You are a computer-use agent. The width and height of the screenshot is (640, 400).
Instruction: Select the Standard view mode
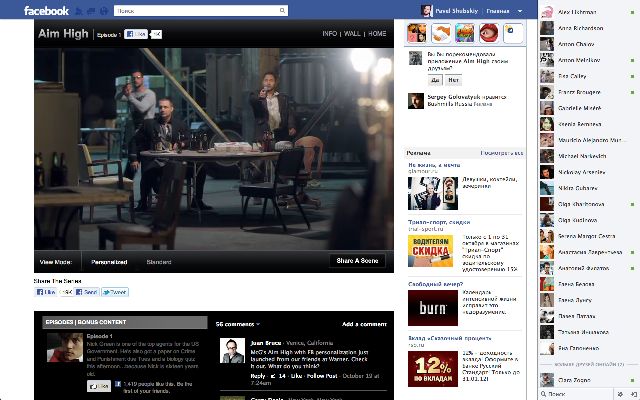159,262
